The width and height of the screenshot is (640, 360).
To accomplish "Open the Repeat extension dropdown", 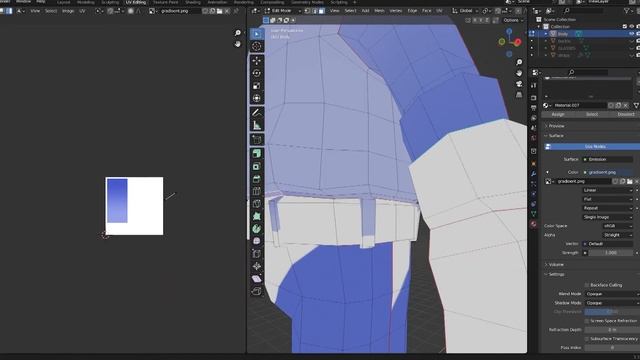I will (x=608, y=208).
